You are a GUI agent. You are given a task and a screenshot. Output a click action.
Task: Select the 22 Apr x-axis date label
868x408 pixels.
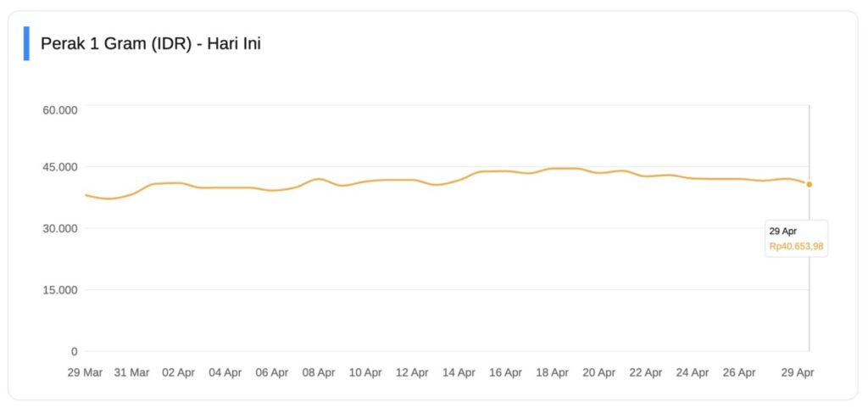click(646, 372)
